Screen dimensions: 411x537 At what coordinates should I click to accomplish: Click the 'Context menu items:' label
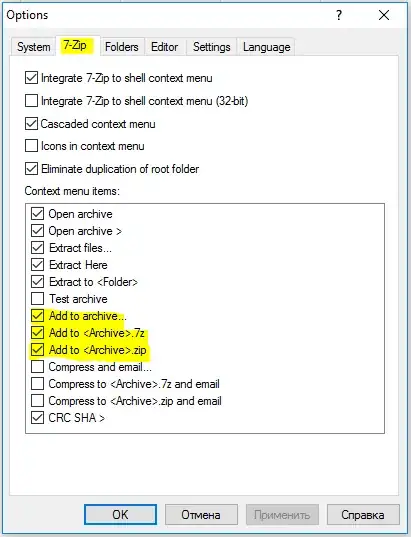click(72, 191)
